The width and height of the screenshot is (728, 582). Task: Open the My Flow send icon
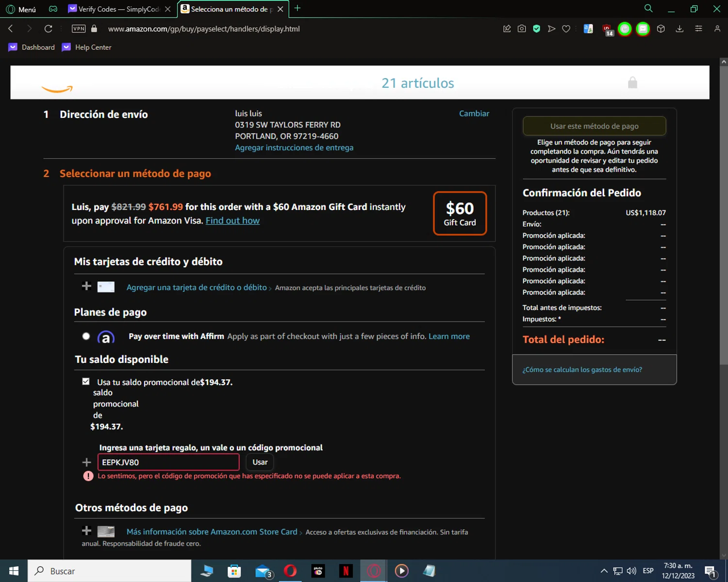[x=551, y=29]
